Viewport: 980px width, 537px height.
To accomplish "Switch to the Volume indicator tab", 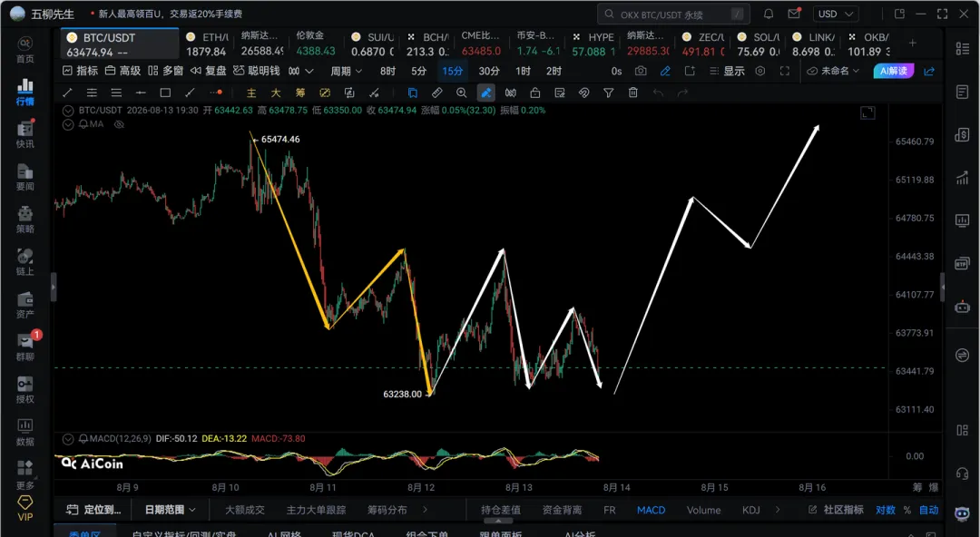I will point(704,510).
